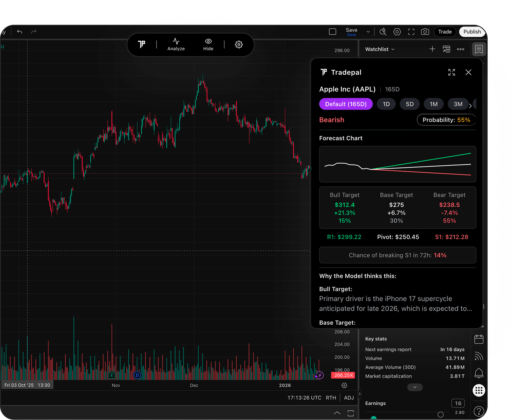Open the news feed icon in the right sidebar
Viewport: 531px width, 420px height.
tap(479, 356)
